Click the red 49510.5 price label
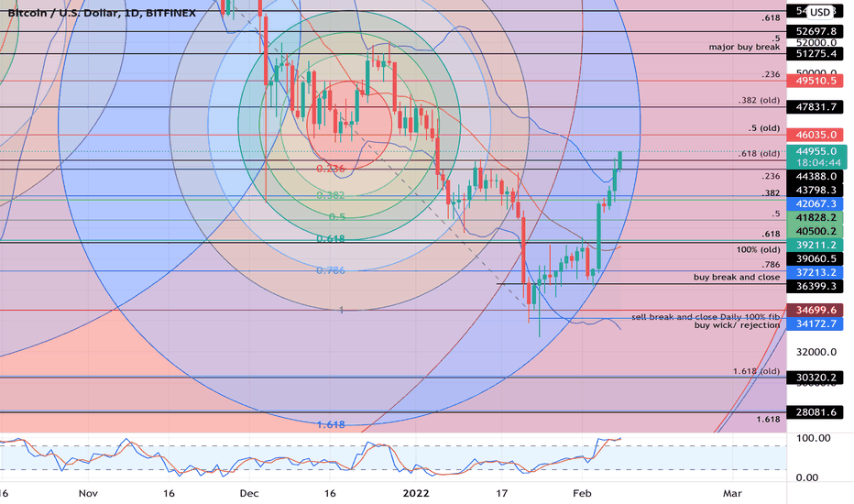Screen dimensions: 854x504 coord(816,81)
